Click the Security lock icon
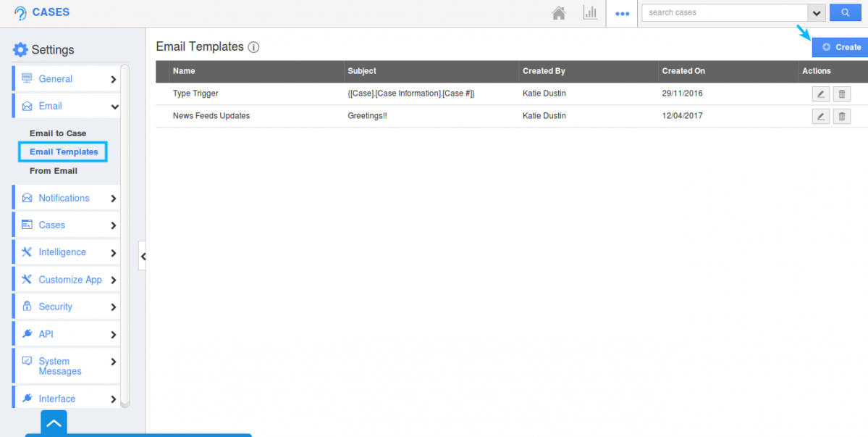 (x=27, y=307)
